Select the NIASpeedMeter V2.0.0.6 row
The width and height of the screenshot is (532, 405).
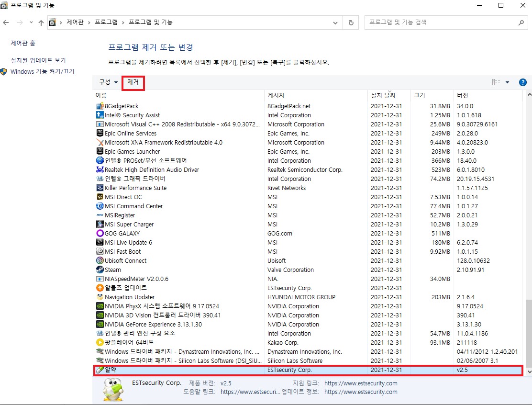[308, 279]
